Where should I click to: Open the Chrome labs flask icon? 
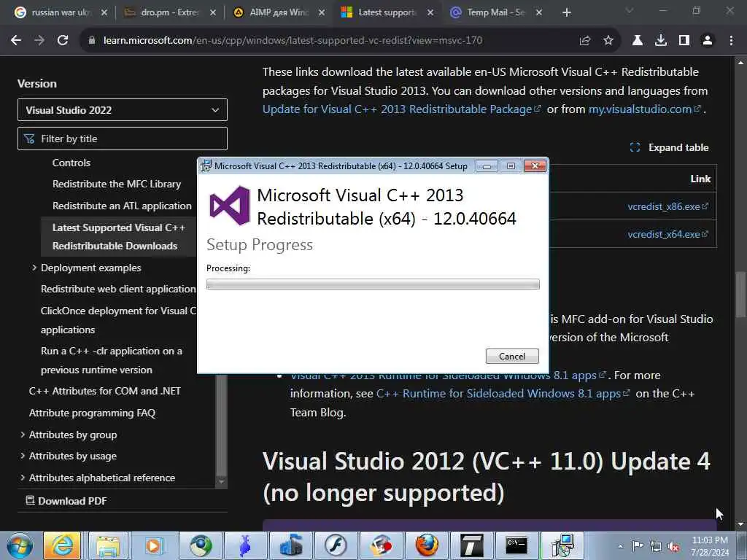(638, 41)
